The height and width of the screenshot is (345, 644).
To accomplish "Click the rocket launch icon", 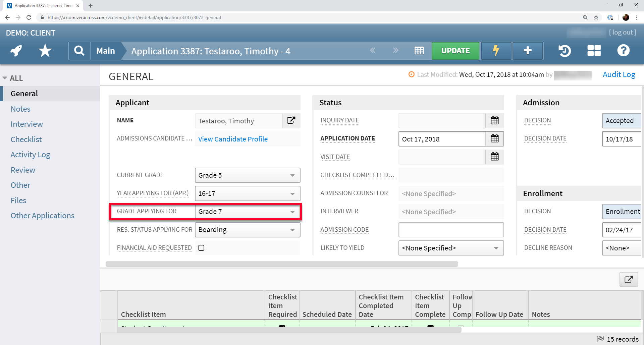I will pyautogui.click(x=15, y=51).
